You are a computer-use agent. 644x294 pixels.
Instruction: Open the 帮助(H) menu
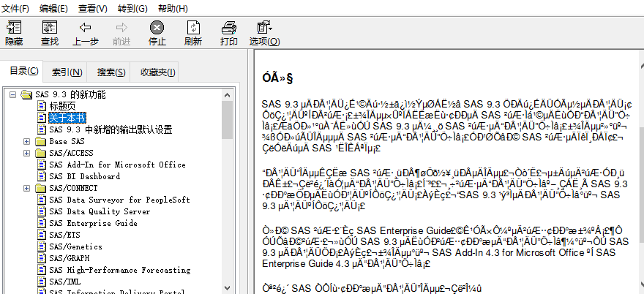(173, 8)
